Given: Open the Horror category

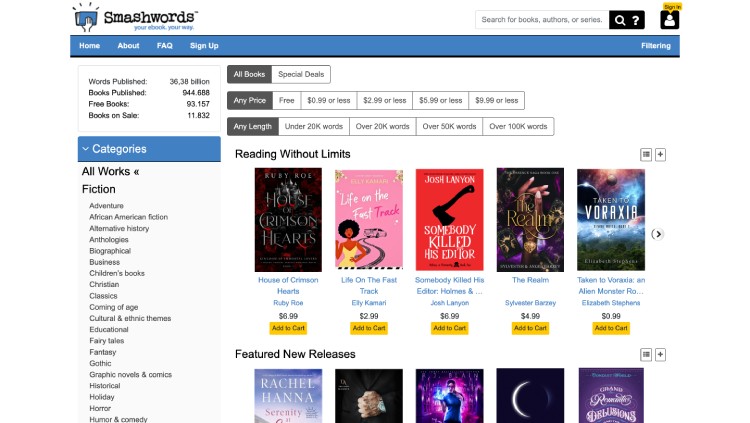Looking at the screenshot, I should pos(100,408).
